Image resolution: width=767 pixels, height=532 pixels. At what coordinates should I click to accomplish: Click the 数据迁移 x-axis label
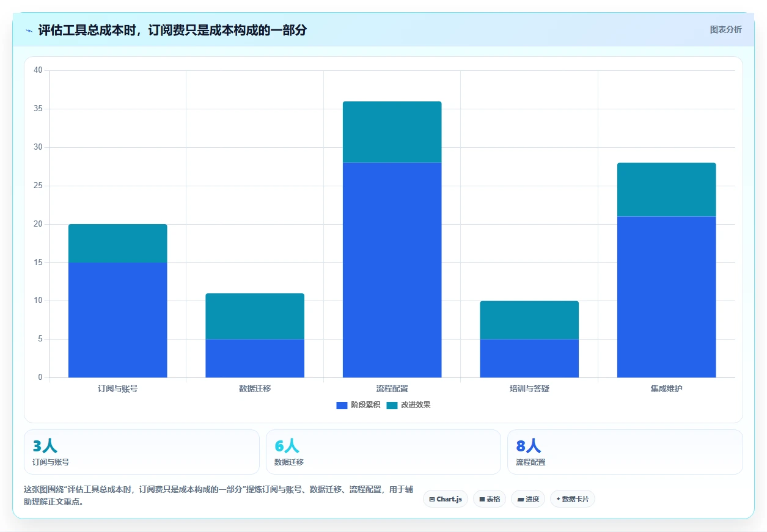[x=255, y=388]
